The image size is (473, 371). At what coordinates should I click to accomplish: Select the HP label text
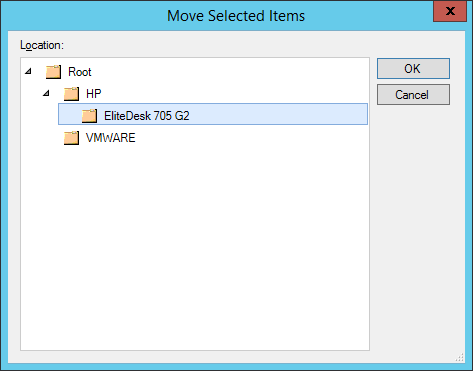click(x=94, y=94)
